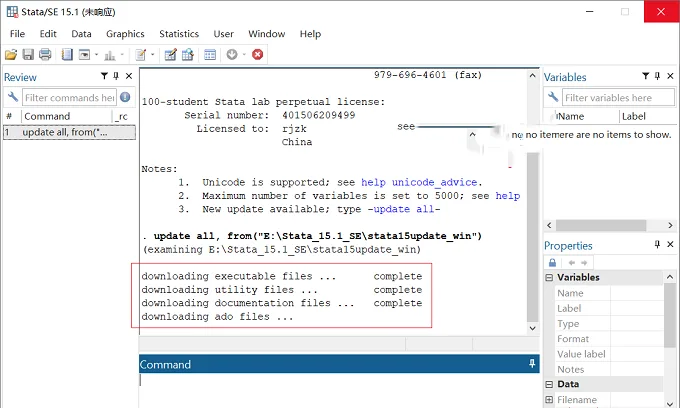
Task: Click in the Filter variables here field
Action: point(618,98)
